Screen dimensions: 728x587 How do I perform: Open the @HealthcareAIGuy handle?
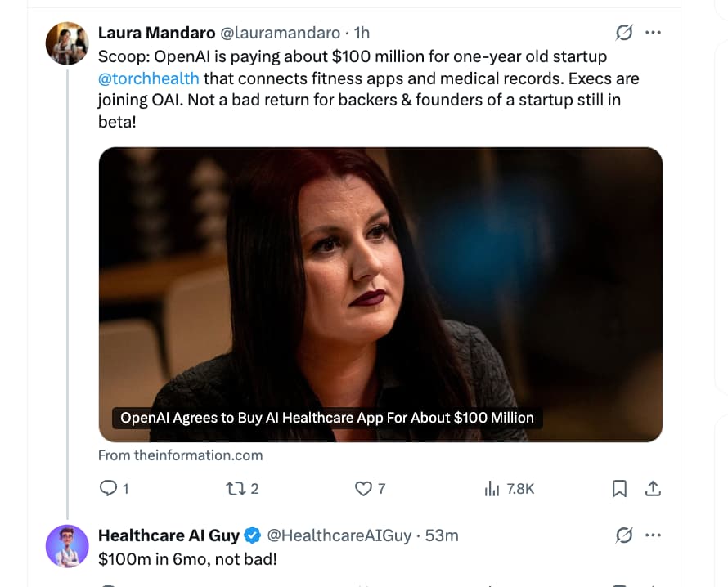click(339, 535)
